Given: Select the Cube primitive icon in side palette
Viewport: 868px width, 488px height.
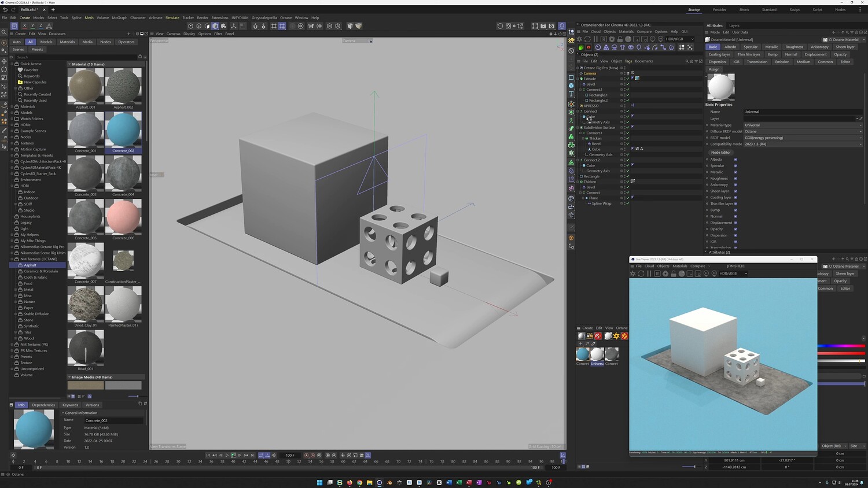Looking at the screenshot, I should [571, 86].
